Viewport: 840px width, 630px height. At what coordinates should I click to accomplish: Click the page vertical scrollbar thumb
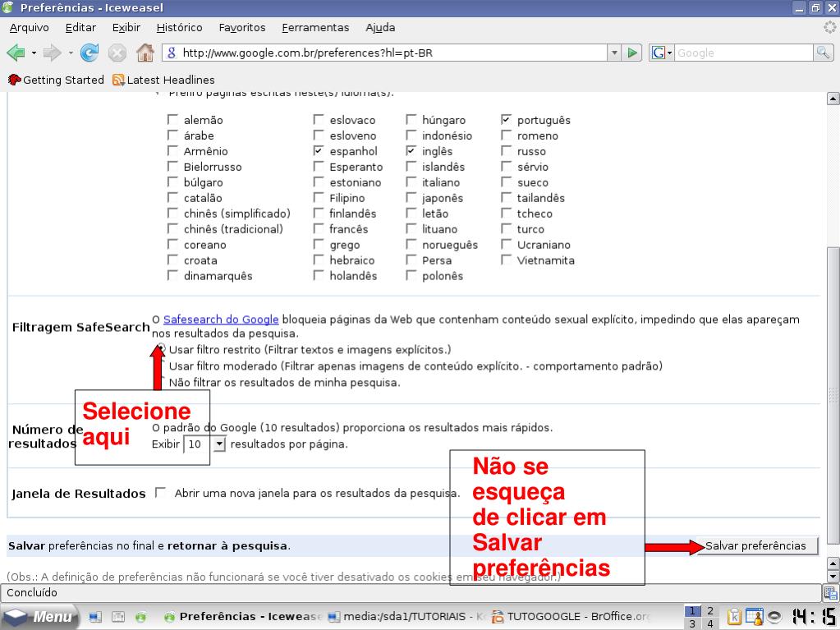(833, 395)
